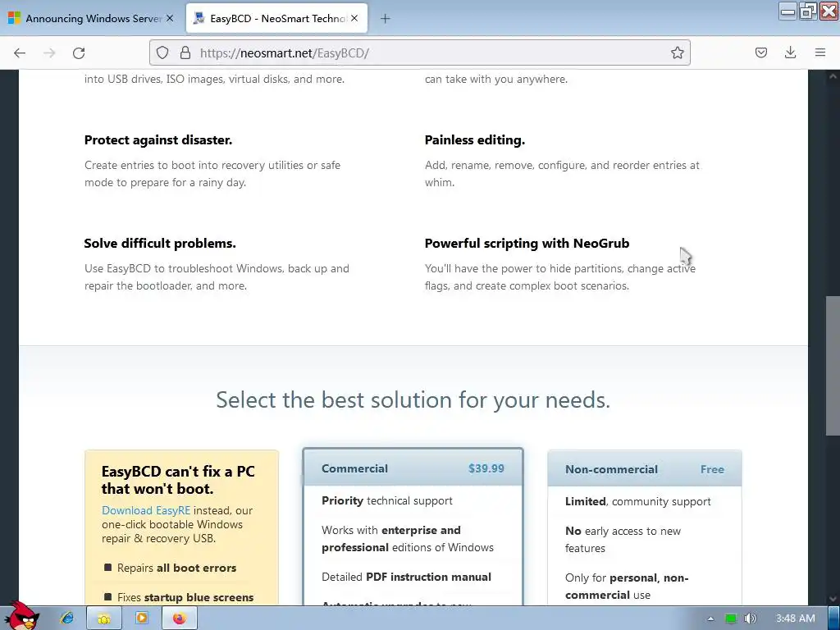Image resolution: width=840 pixels, height=630 pixels.
Task: Open the Firefox hamburger menu
Action: point(820,52)
